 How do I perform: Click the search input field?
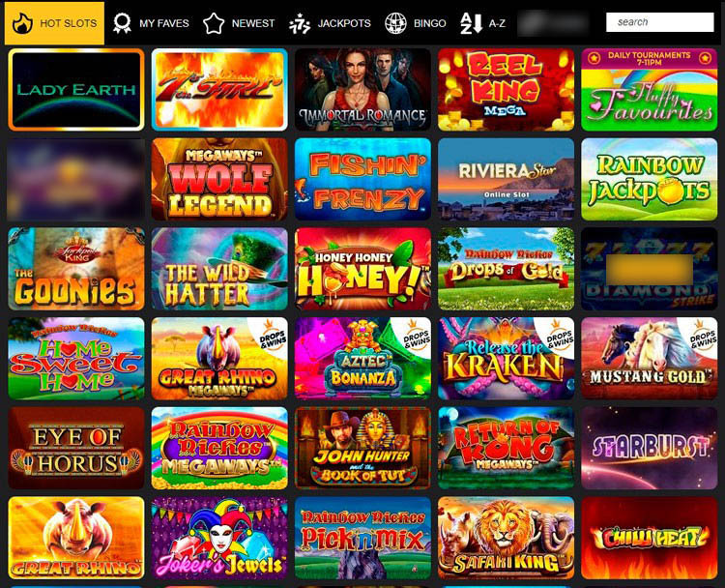point(660,22)
